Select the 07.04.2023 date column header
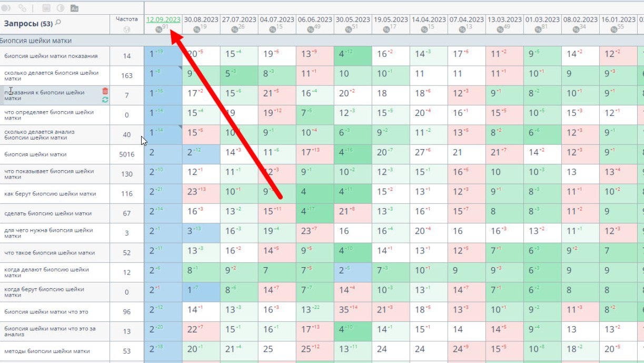Screen dimensions: 644x363 coord(467,19)
